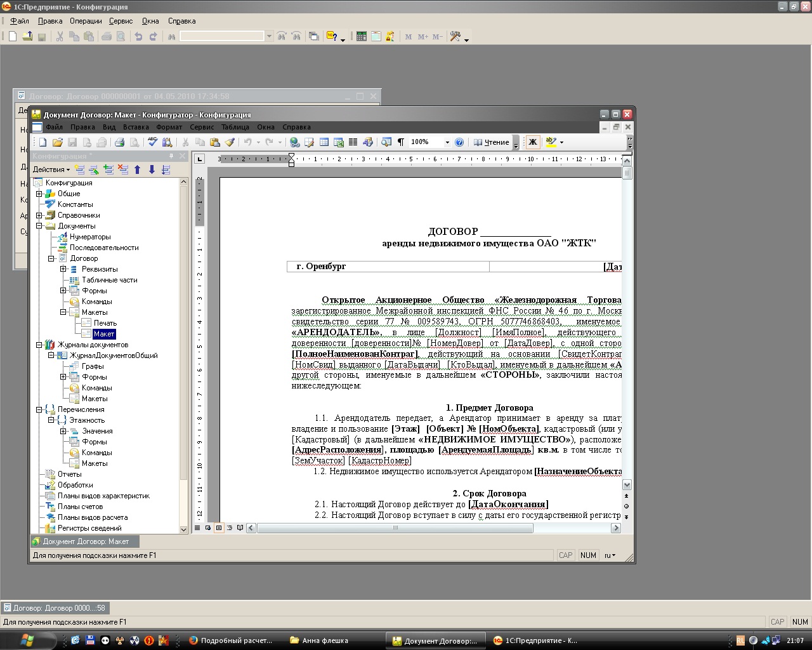Click Договор: Договор 0000 tab at bottom
The width and height of the screenshot is (812, 650).
(x=54, y=607)
